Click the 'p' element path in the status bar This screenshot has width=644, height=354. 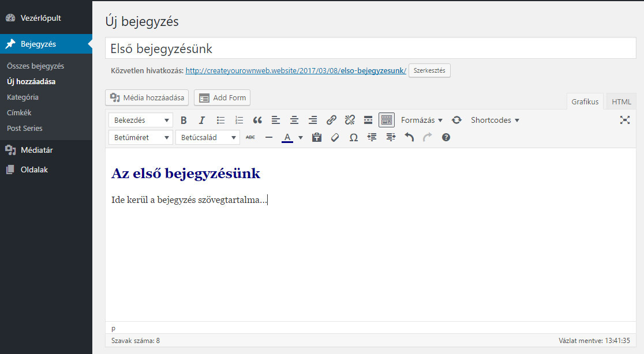113,329
